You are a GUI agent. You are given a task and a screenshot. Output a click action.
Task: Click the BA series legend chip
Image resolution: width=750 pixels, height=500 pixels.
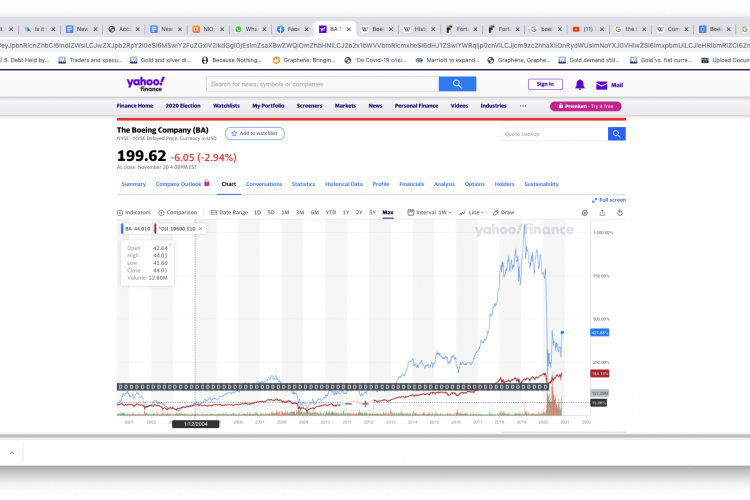point(136,229)
